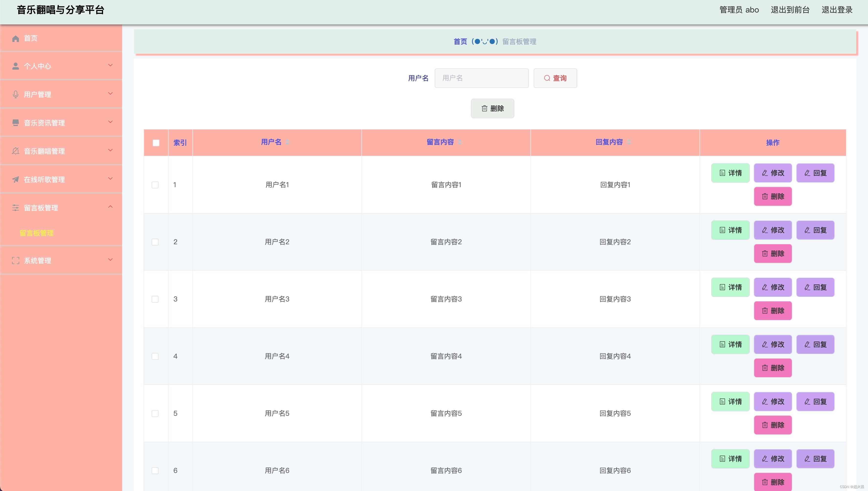Click pencil icon of 修改 in row 3
Image resolution: width=868 pixels, height=491 pixels.
tap(765, 287)
